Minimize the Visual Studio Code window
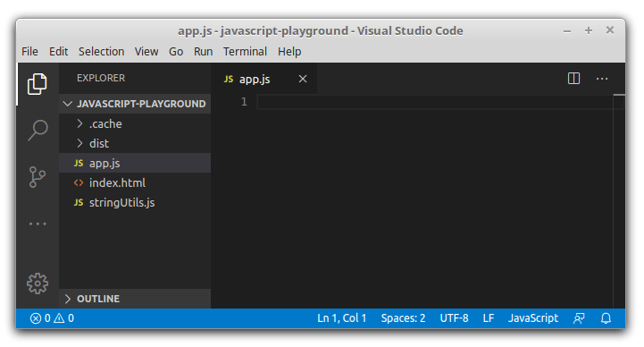644x347 pixels. [x=567, y=31]
